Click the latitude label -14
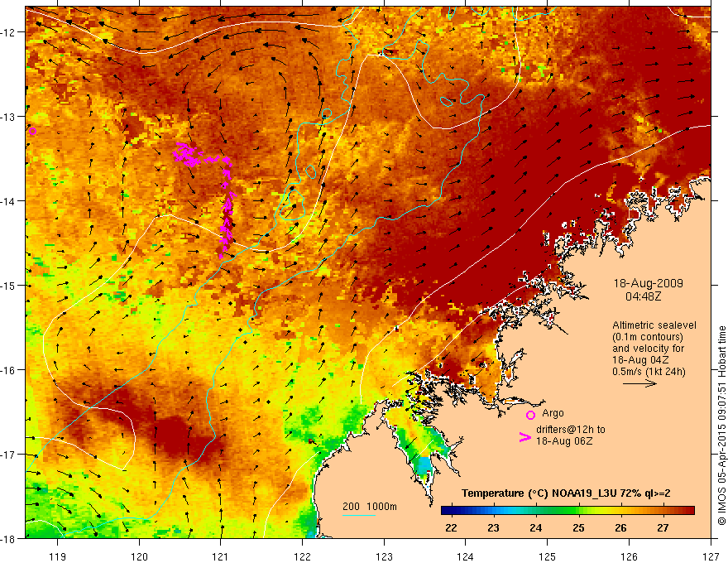 pyautogui.click(x=8, y=201)
